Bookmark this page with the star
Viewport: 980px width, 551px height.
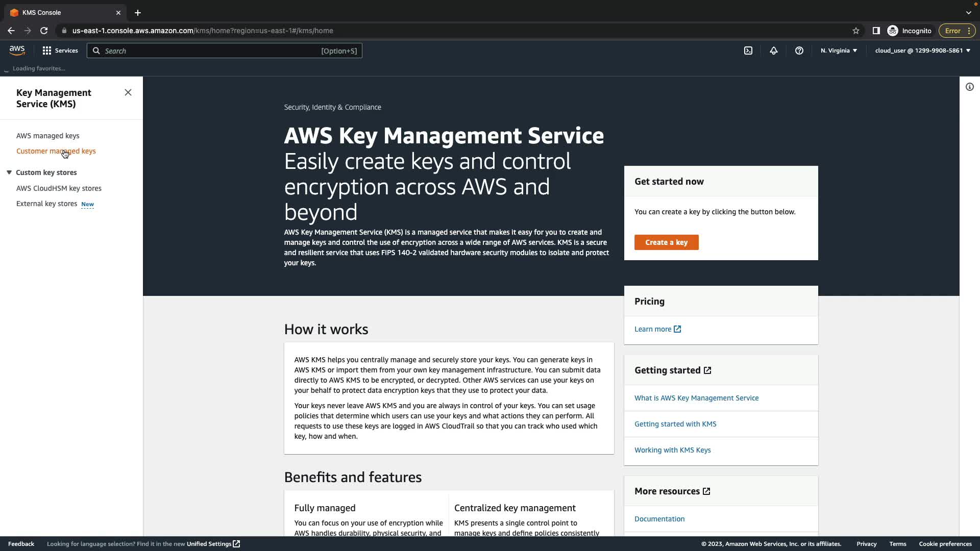[x=855, y=31]
